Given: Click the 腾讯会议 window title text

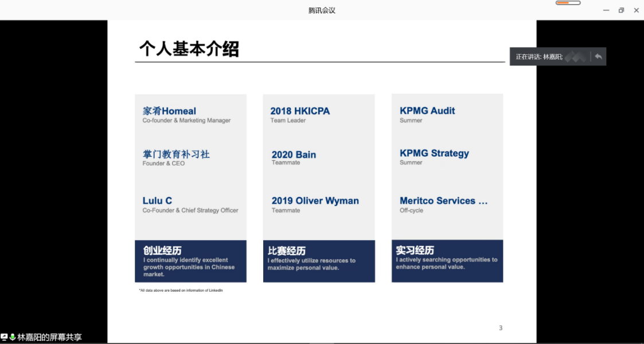Looking at the screenshot, I should click(322, 10).
